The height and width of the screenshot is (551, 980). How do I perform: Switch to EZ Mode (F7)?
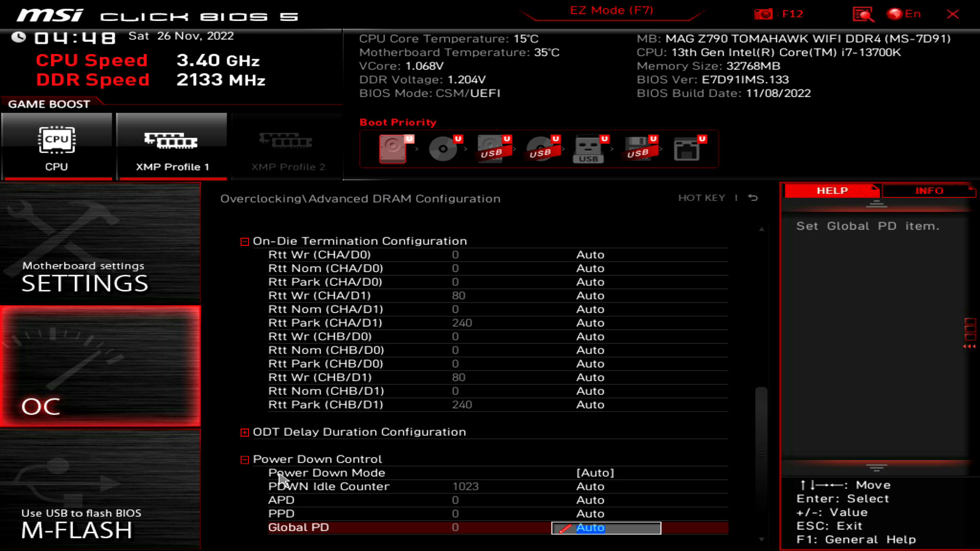coord(611,10)
